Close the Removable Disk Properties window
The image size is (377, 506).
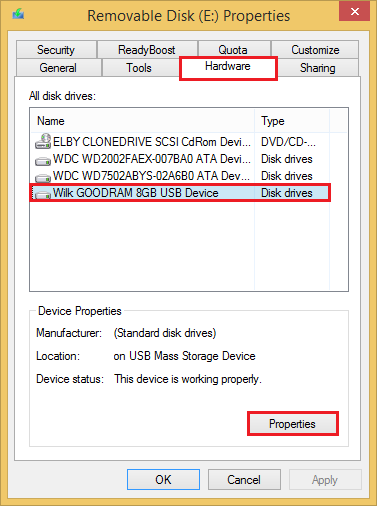pyautogui.click(x=355, y=12)
